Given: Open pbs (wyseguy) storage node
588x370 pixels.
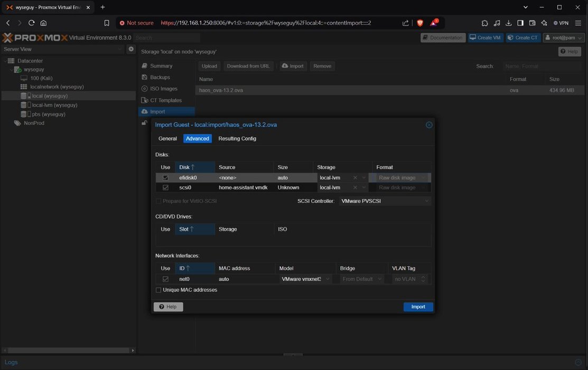Looking at the screenshot, I should [x=48, y=114].
